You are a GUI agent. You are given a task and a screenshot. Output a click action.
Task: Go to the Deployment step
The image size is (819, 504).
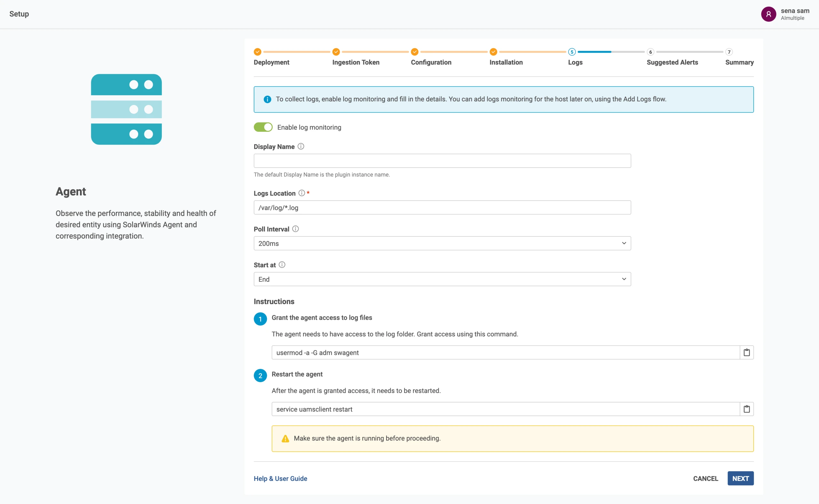pos(271,62)
